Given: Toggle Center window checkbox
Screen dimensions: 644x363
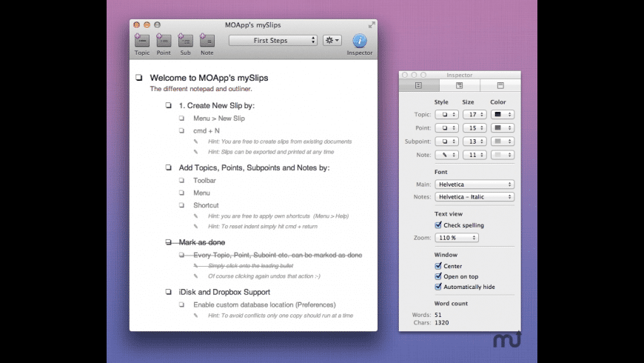Looking at the screenshot, I should [438, 266].
